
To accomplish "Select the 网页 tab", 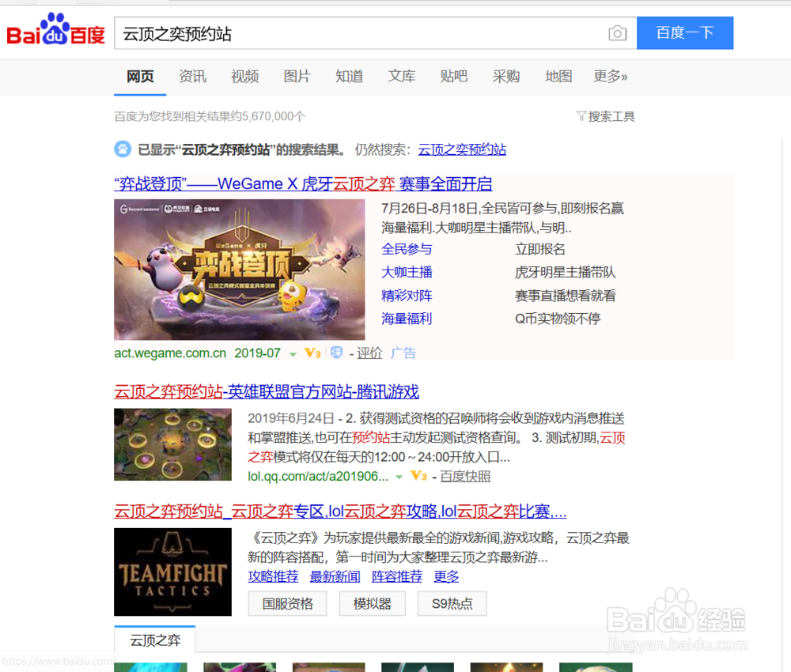I will point(140,77).
